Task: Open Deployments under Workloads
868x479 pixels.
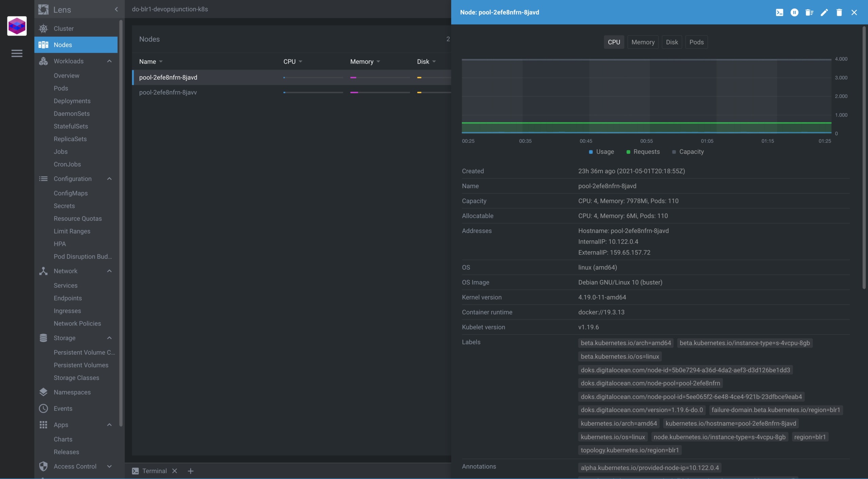Action: pos(72,101)
